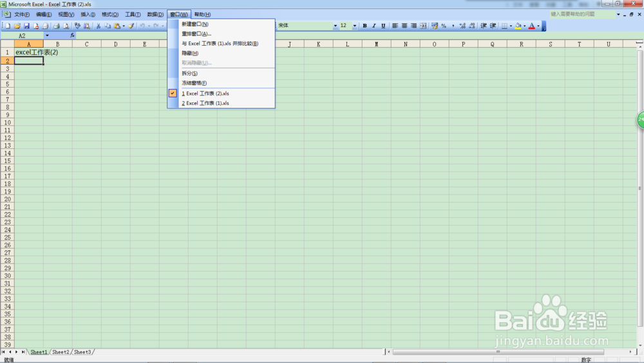Image resolution: width=644 pixels, height=363 pixels.
Task: Open a file via the folder icon
Action: [x=17, y=26]
